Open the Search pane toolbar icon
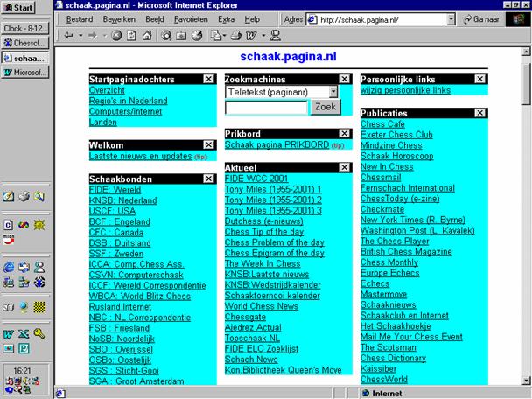Viewport: 532px width, 399px height. point(166,36)
